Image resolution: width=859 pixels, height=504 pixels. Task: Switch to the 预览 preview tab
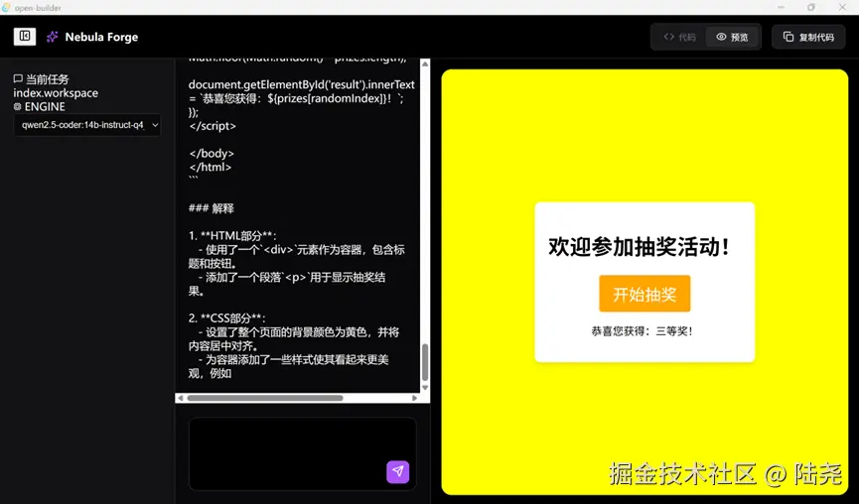tap(733, 38)
